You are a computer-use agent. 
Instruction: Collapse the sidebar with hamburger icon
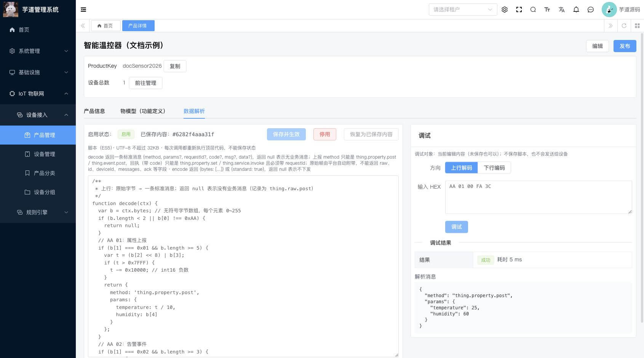pyautogui.click(x=83, y=10)
